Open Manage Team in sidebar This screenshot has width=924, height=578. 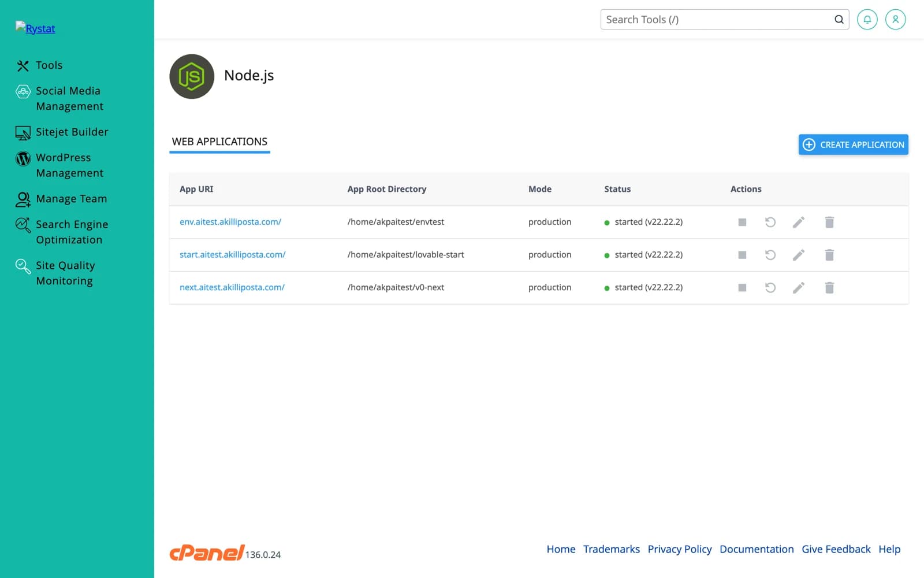(61, 199)
